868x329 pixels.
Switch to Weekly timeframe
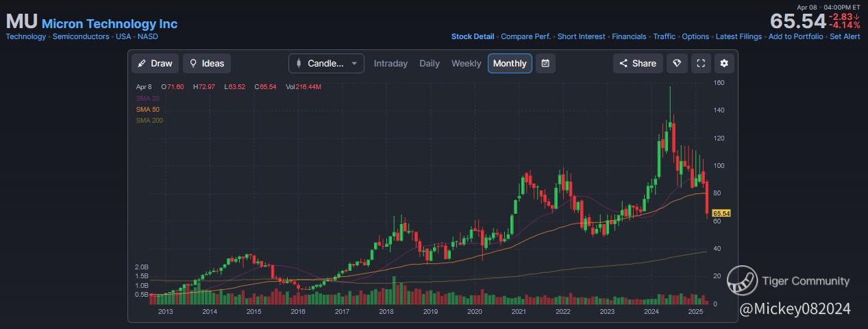tap(466, 63)
